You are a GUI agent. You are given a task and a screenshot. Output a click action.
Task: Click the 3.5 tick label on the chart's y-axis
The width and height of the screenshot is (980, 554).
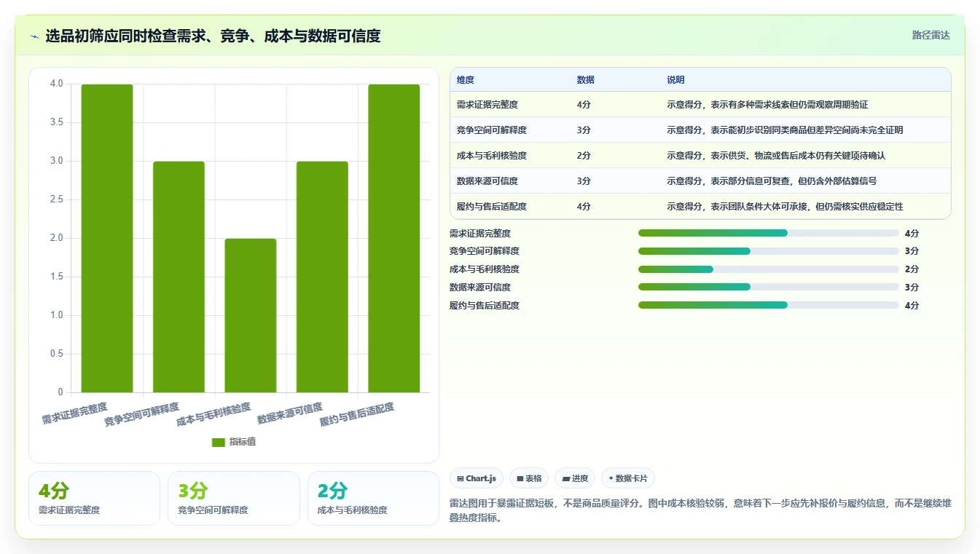(56, 122)
